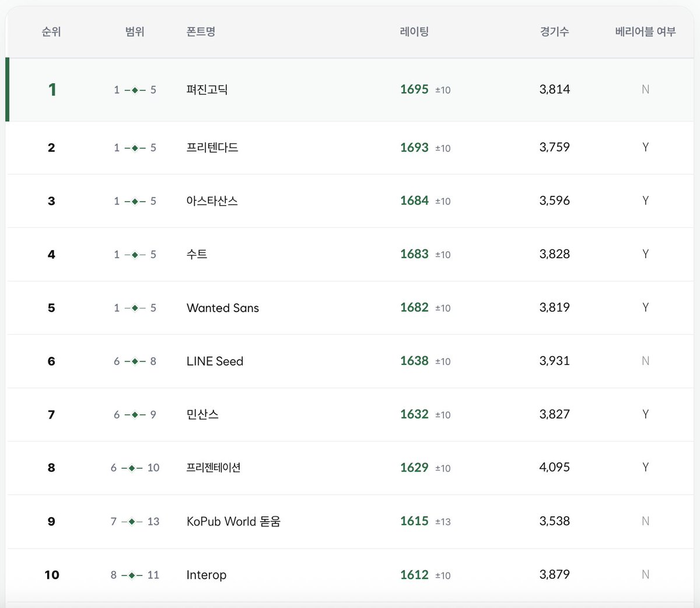Select font name 아스타산스
Screen dimensions: 700x608
[x=212, y=201]
